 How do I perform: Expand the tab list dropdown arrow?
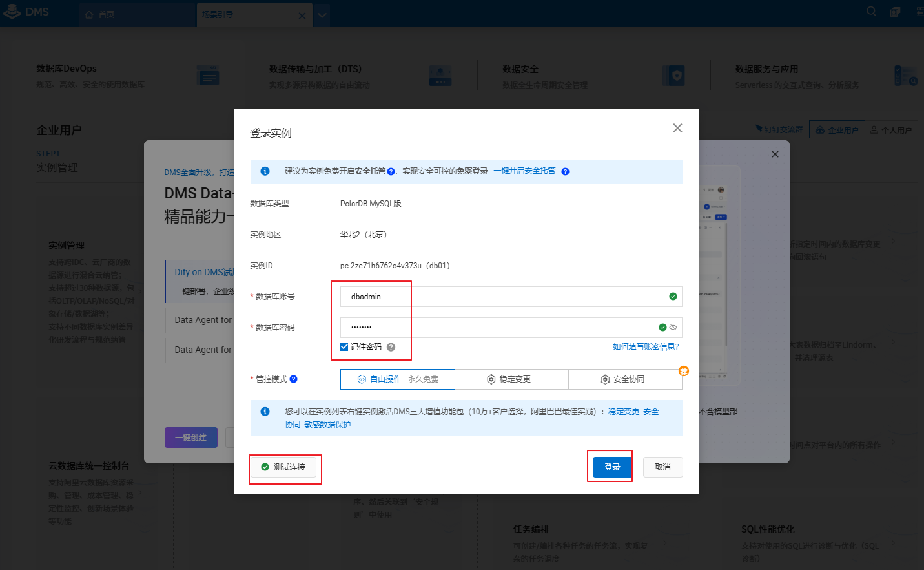[x=323, y=15]
